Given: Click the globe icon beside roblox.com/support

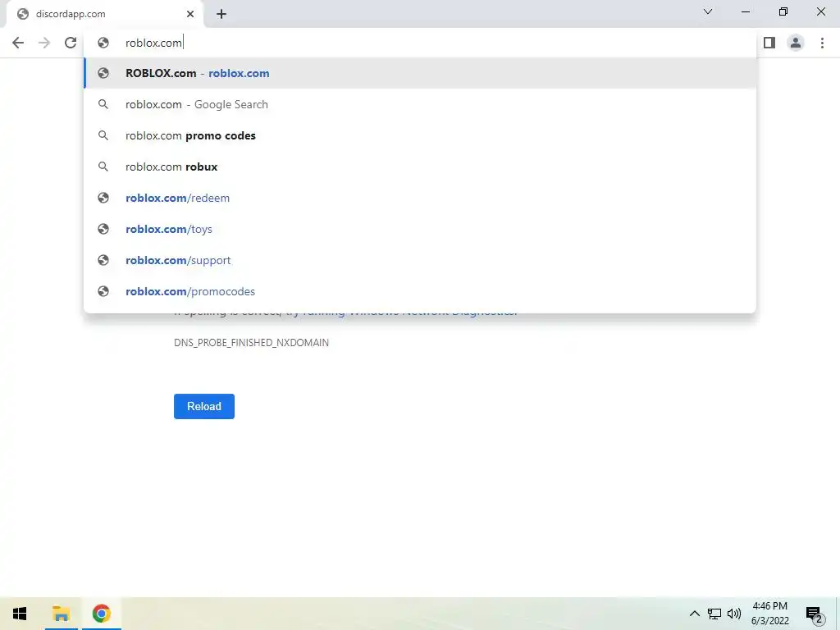Looking at the screenshot, I should [x=103, y=260].
